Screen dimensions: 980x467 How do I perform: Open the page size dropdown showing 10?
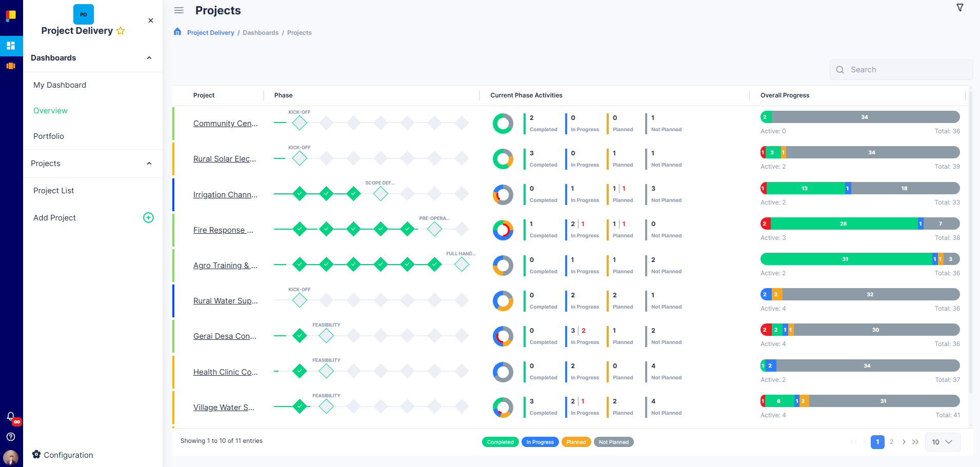pyautogui.click(x=943, y=442)
